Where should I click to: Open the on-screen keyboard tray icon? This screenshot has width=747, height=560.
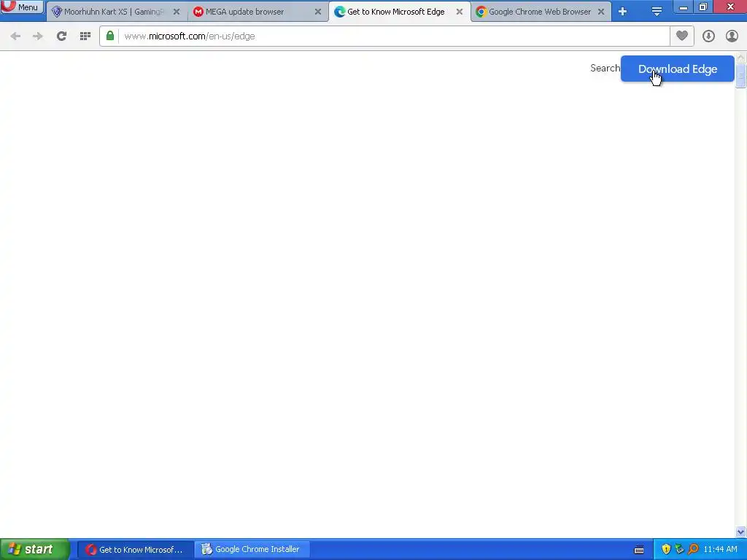[x=639, y=550]
